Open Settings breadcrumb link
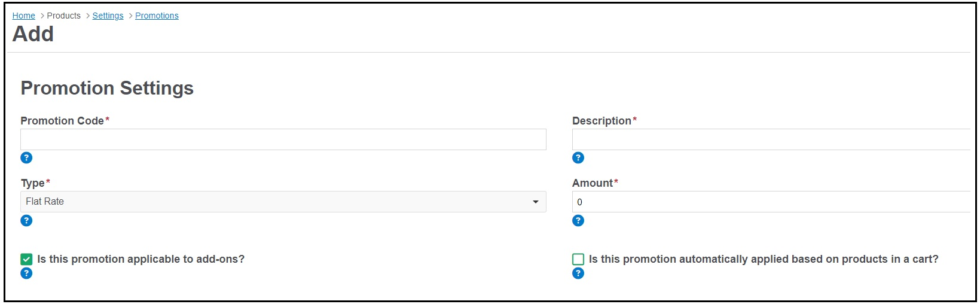Screen dimensions: 980x304 (108, 16)
